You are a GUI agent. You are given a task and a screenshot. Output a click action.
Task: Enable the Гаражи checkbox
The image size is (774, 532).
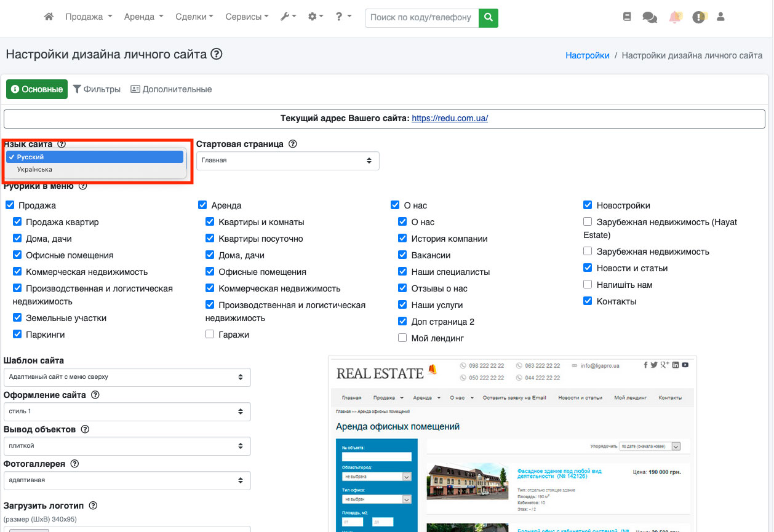210,335
